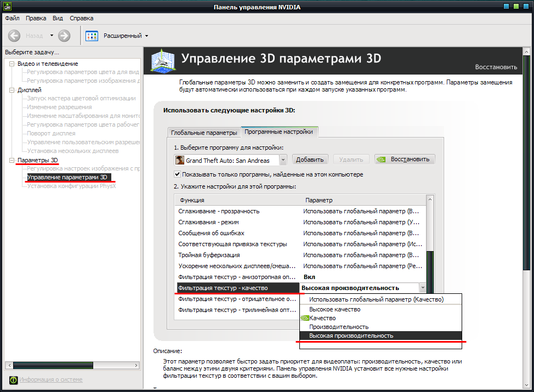This screenshot has width=534, height=392.
Task: Select 'Фильтрация текстур - отрицательное' row
Action: (237, 299)
